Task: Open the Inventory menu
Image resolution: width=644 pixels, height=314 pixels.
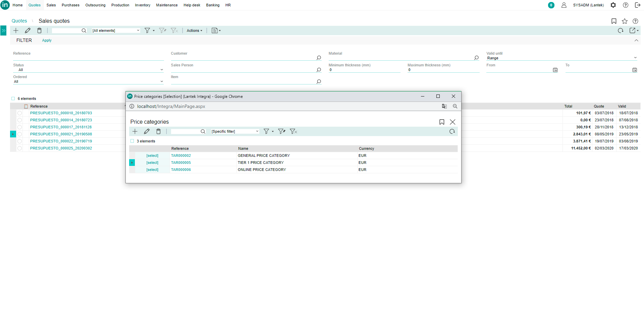Action: pyautogui.click(x=143, y=5)
